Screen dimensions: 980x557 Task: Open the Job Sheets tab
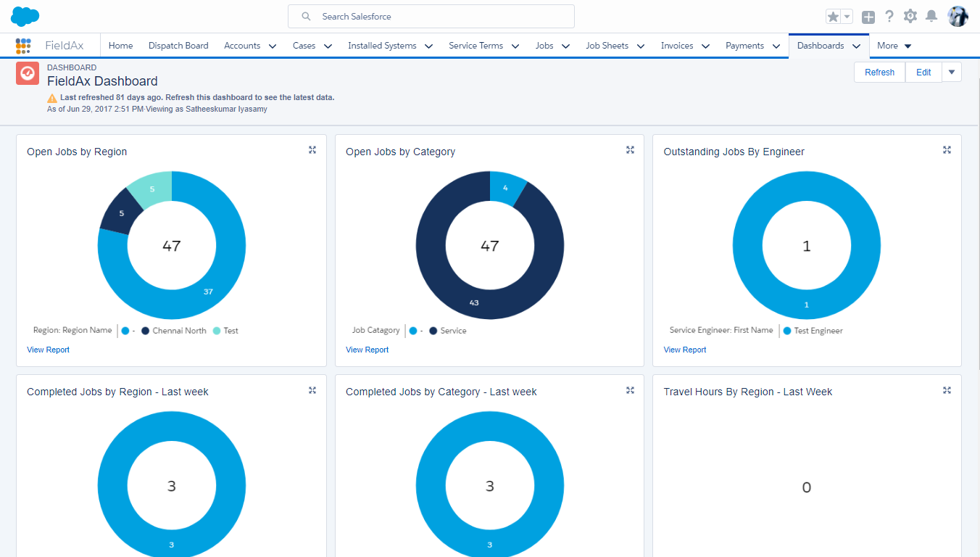[x=607, y=46]
